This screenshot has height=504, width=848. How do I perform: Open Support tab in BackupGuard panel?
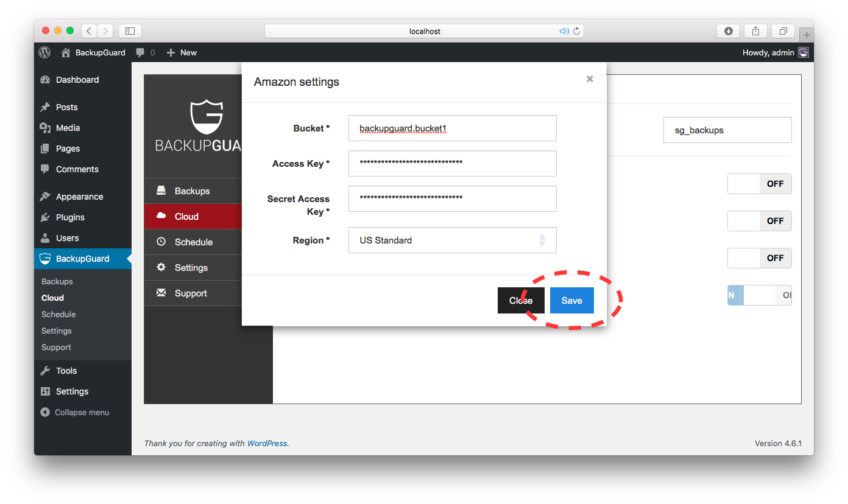click(x=193, y=293)
